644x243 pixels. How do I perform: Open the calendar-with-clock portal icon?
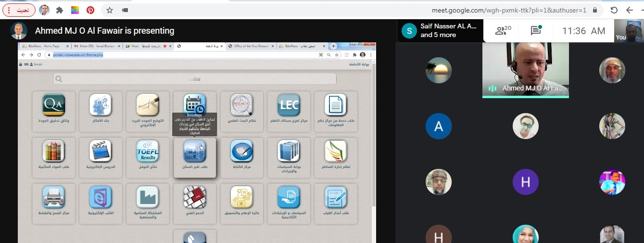(x=195, y=105)
